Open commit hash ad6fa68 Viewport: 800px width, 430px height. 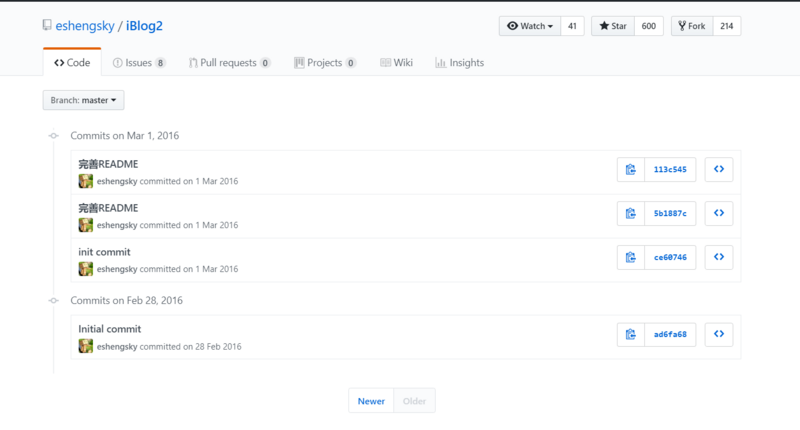(x=670, y=334)
